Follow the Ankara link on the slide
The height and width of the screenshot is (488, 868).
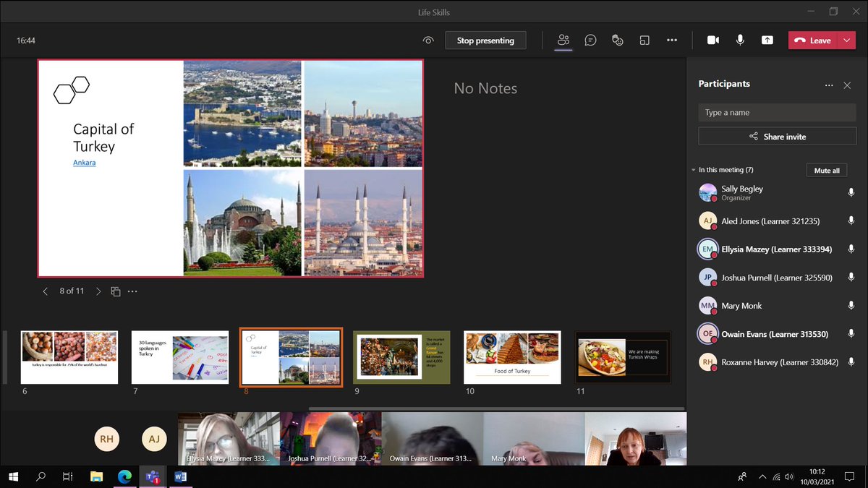85,163
